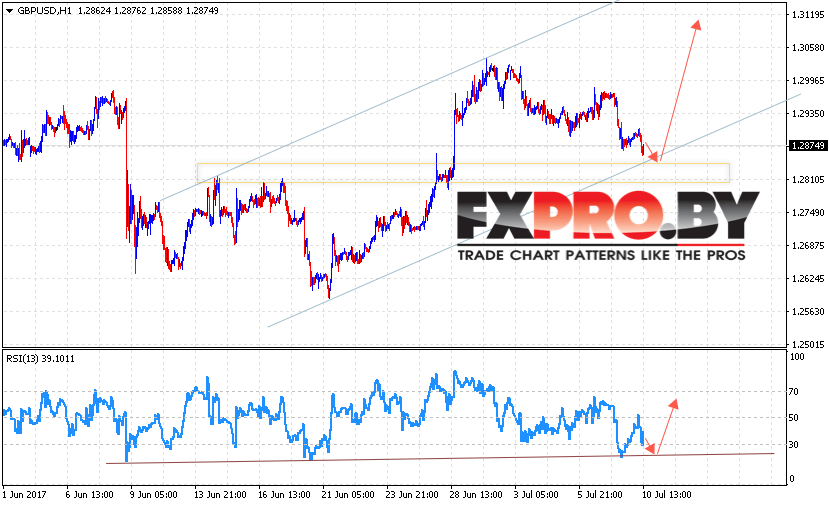829x506 pixels.
Task: Click the RSI(13) indicator label
Action: pos(40,358)
